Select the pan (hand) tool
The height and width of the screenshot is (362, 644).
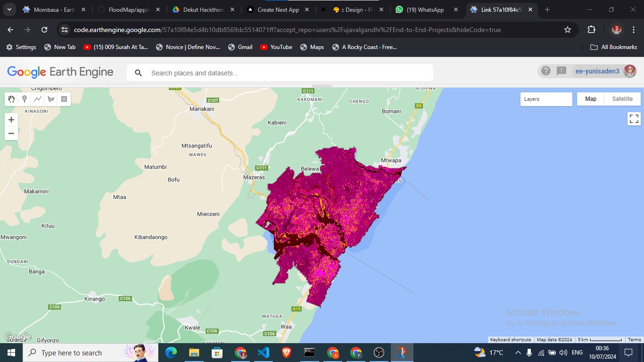click(11, 99)
